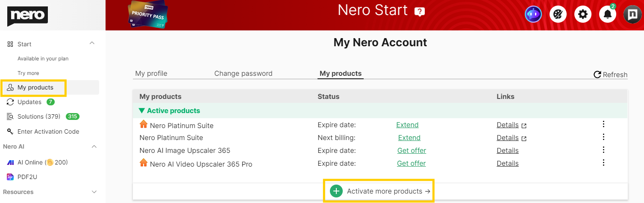Collapse the Start section chevron
The height and width of the screenshot is (203, 644).
(92, 44)
